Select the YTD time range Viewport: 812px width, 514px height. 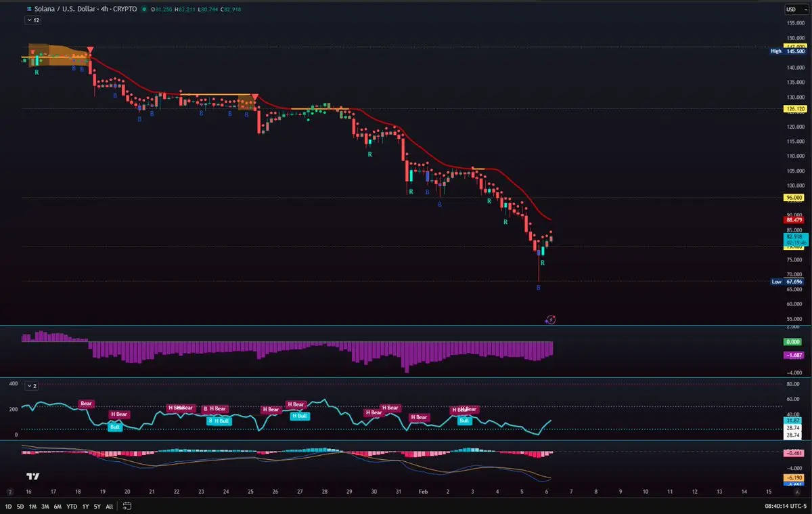tap(72, 506)
